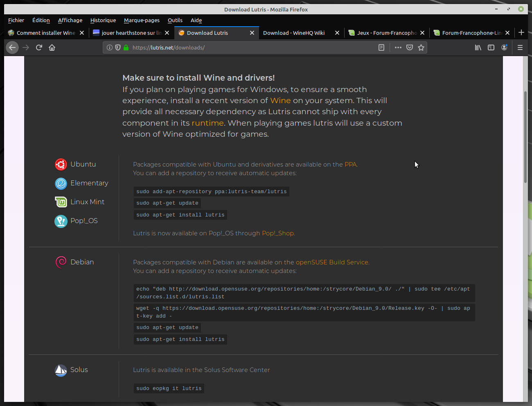Follow the orange PPA link

(350, 164)
